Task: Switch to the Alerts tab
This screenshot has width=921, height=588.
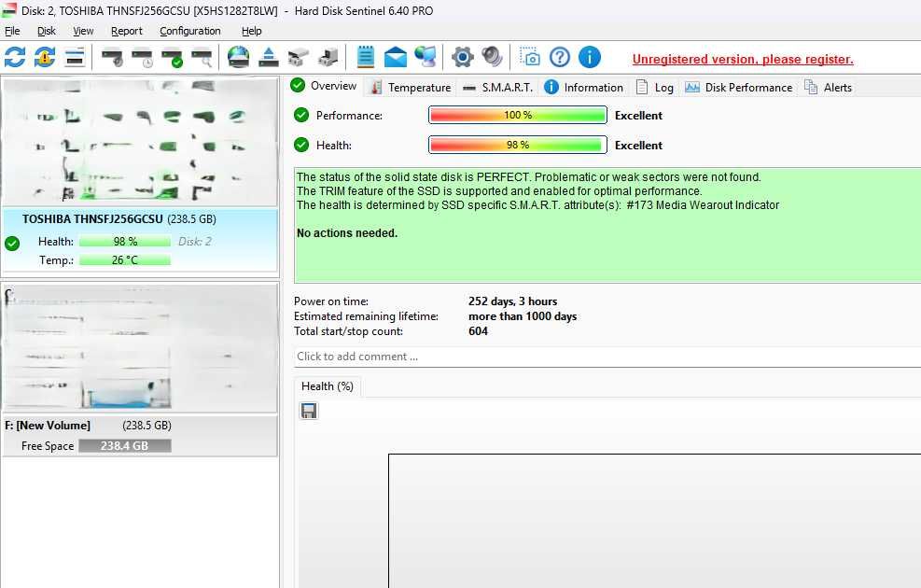Action: [x=829, y=88]
